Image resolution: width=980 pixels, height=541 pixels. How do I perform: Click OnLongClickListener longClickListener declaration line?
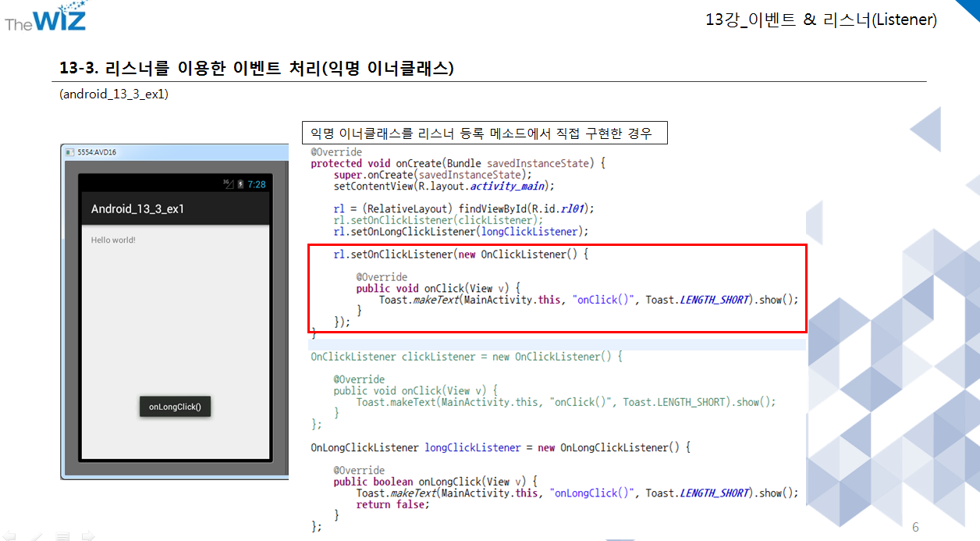pyautogui.click(x=501, y=447)
